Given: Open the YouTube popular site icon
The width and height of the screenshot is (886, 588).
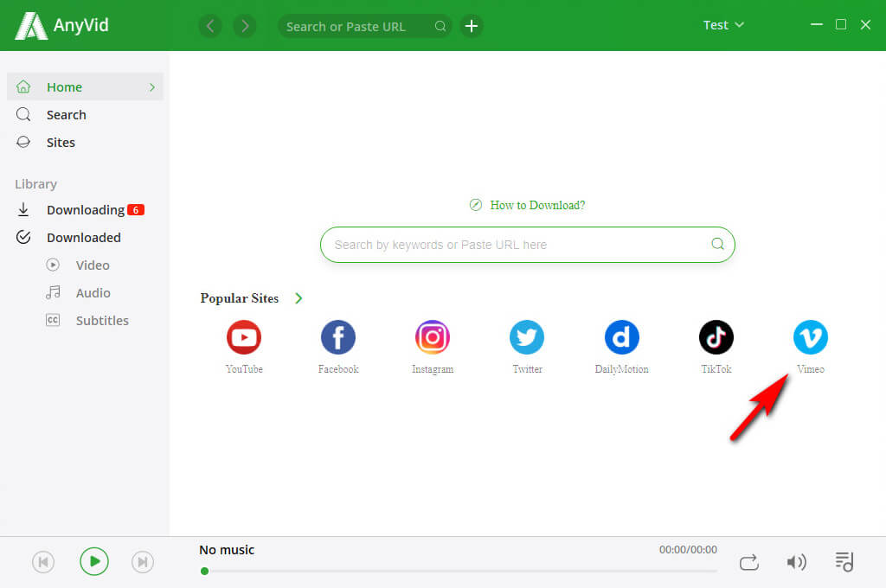Looking at the screenshot, I should click(x=243, y=337).
